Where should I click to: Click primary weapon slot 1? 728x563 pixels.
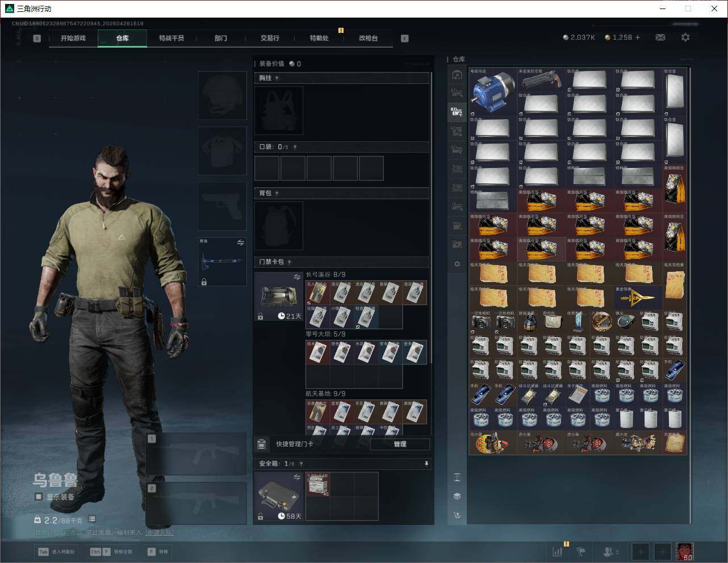pyautogui.click(x=196, y=454)
